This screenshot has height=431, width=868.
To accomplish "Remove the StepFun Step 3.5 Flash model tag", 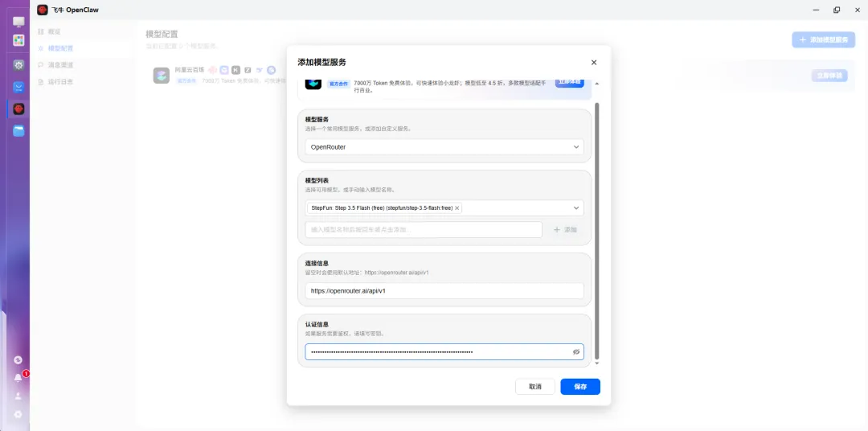I will coord(457,207).
